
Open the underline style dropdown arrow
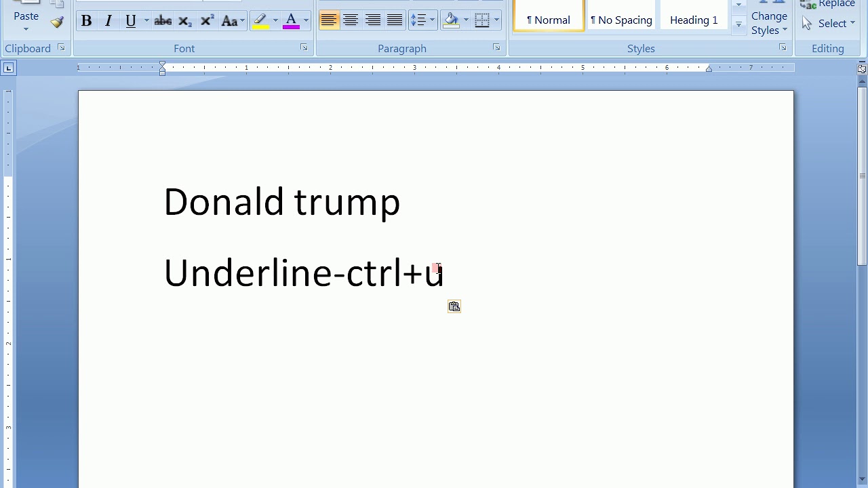pyautogui.click(x=146, y=21)
